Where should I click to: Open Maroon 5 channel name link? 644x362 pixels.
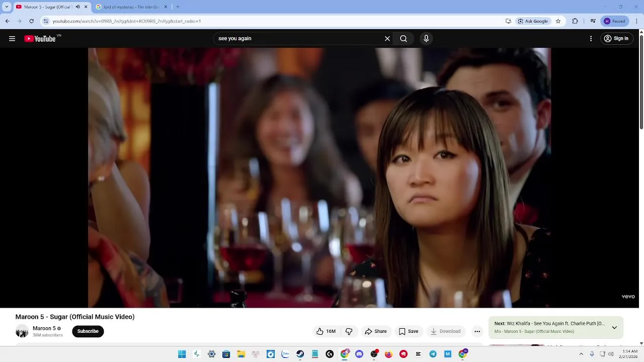tap(44, 328)
